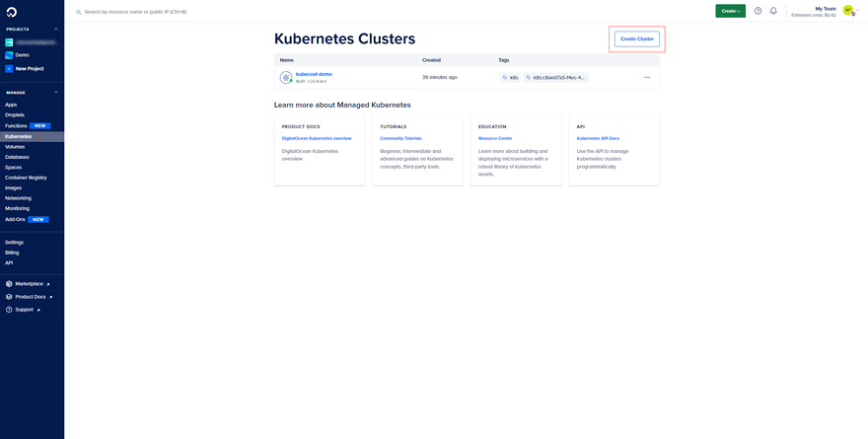The image size is (868, 439).
Task: Click the Create Cluster button
Action: 636,38
